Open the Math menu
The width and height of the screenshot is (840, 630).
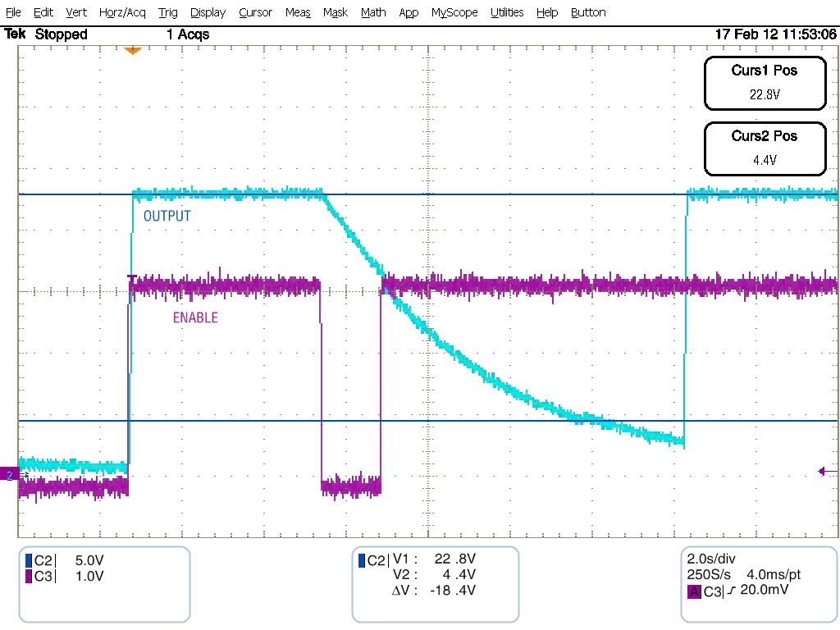[x=373, y=12]
